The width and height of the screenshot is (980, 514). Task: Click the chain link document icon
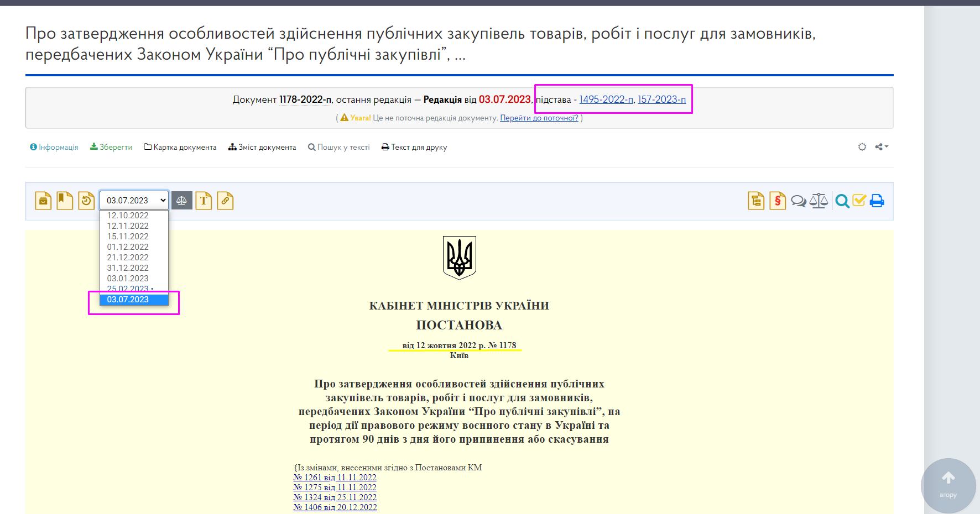[x=225, y=201]
